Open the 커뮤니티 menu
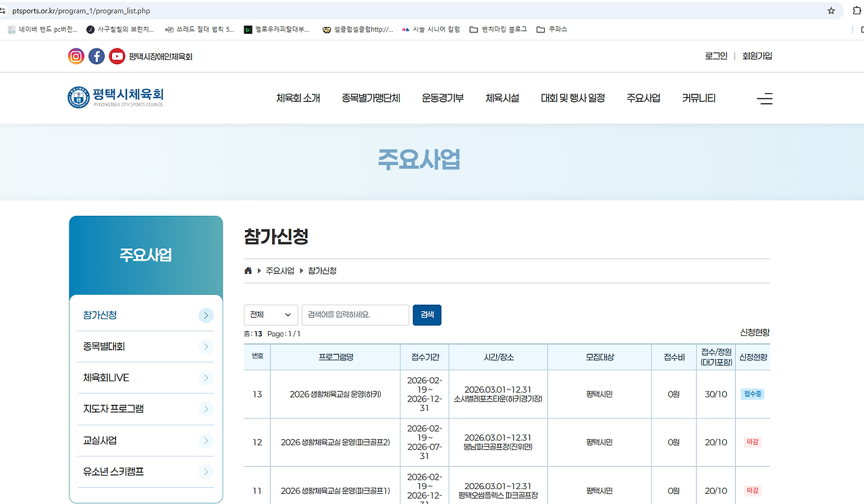 point(699,99)
